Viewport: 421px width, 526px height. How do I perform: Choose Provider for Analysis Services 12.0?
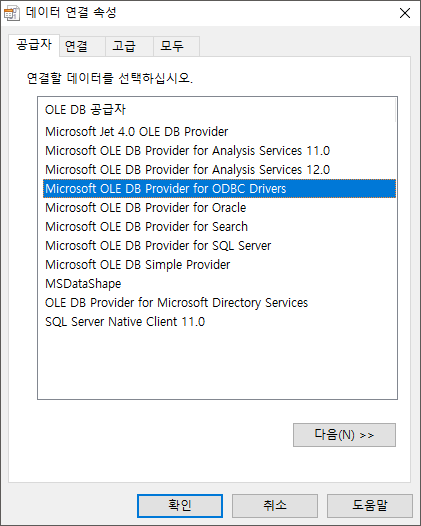pos(219,169)
